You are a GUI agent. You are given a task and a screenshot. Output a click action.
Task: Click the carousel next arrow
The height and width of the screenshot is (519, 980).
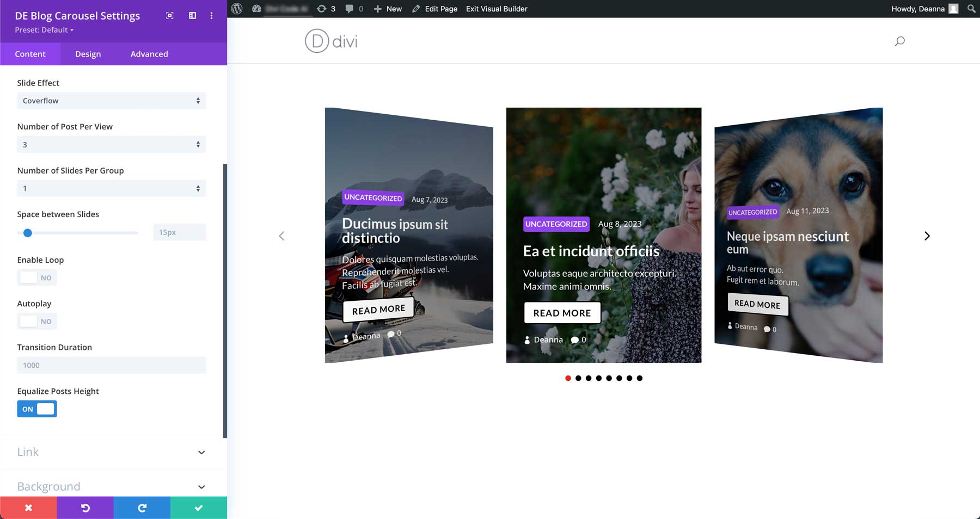pos(927,236)
